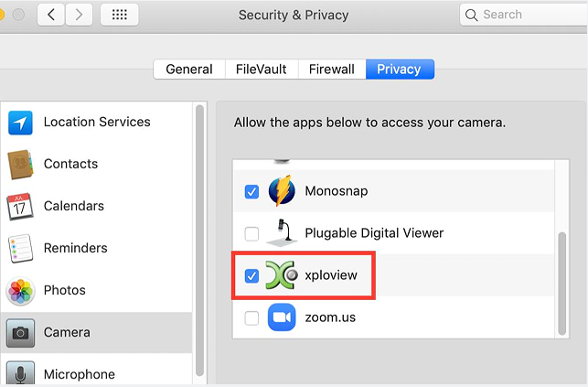Image resolution: width=588 pixels, height=387 pixels.
Task: Click the Search field
Action: click(x=524, y=15)
